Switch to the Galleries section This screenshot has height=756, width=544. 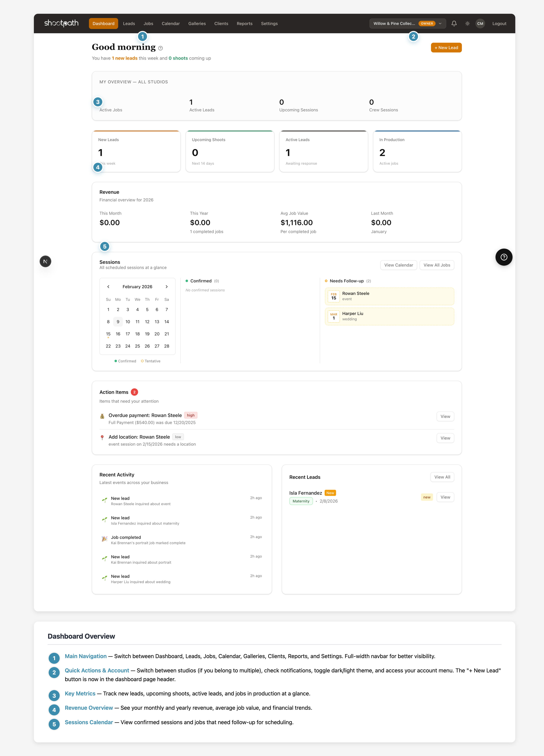[x=197, y=23]
